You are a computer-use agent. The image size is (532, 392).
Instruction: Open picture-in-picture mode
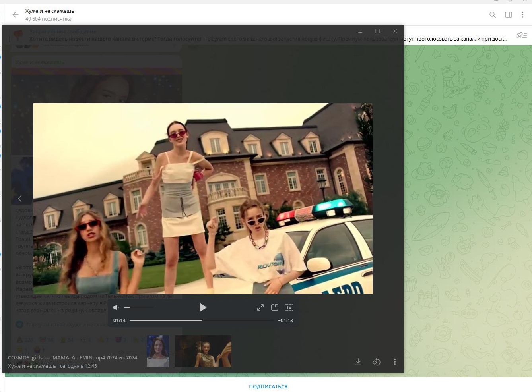pos(275,307)
